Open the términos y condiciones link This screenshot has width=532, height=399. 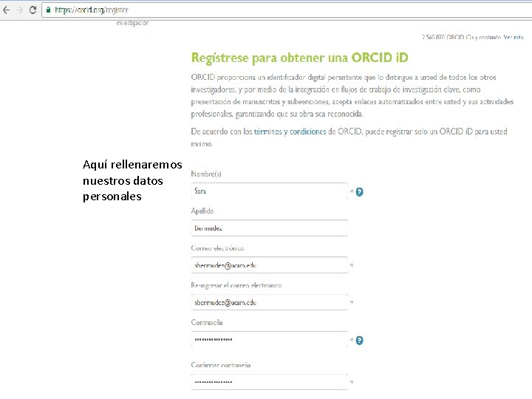(x=290, y=132)
